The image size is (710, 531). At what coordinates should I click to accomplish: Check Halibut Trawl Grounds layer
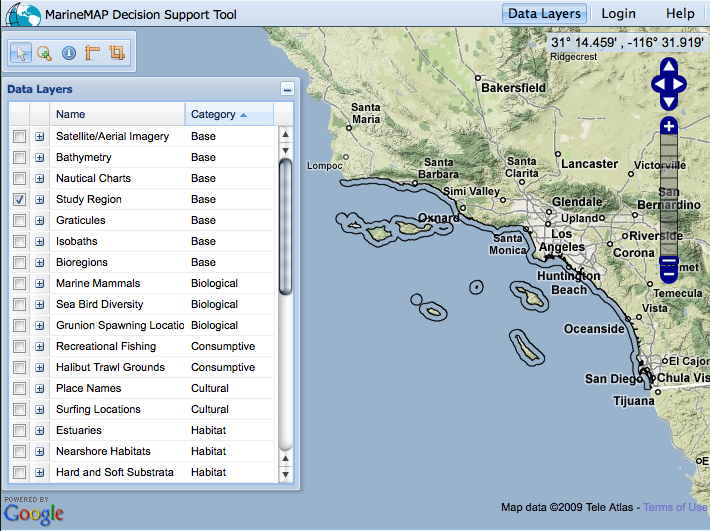tap(19, 367)
